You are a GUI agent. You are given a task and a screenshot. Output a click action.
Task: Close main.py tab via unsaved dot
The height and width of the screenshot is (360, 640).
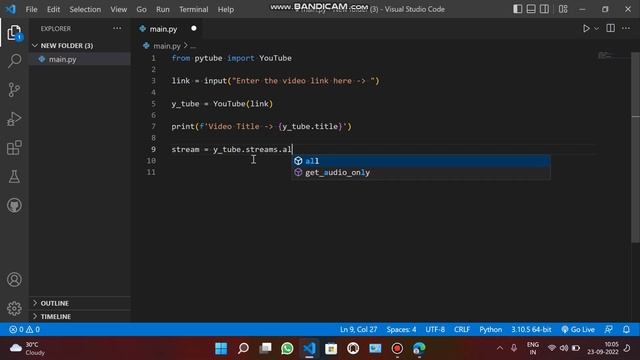tap(193, 28)
